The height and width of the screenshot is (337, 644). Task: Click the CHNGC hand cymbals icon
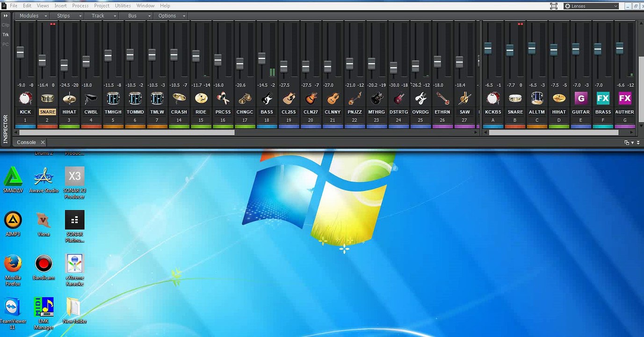tap(245, 98)
